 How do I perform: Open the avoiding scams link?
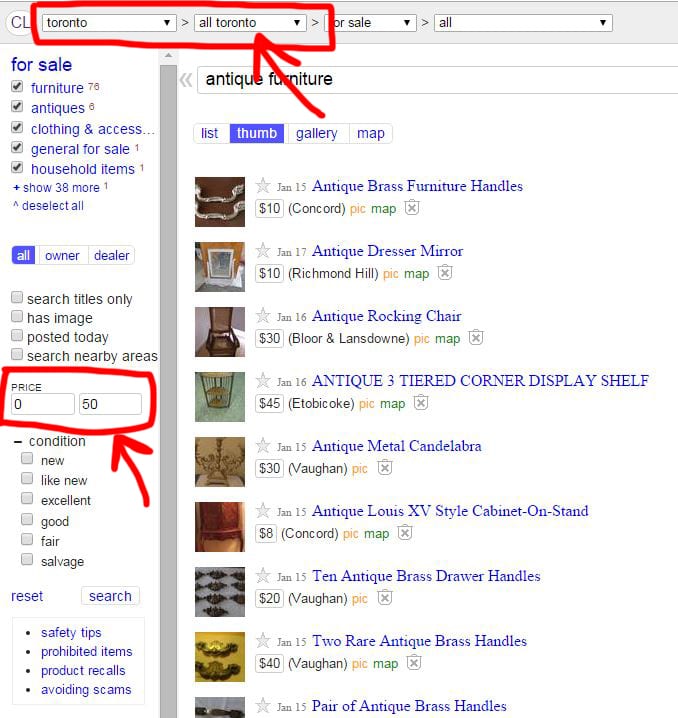tap(85, 689)
